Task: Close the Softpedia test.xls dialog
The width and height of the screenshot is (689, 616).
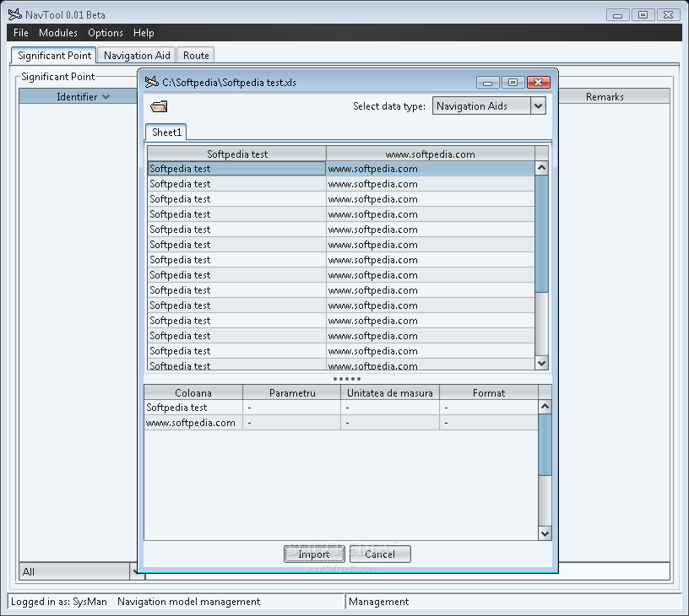Action: click(539, 82)
